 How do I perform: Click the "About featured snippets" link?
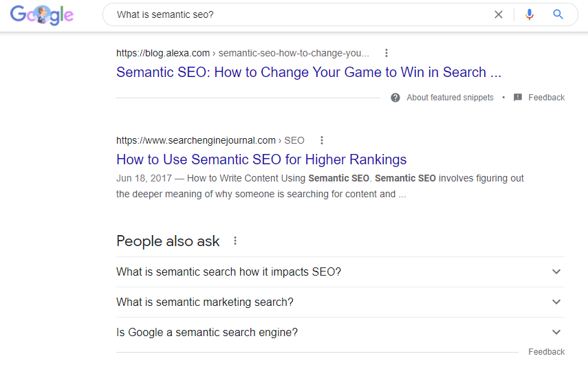pos(450,98)
